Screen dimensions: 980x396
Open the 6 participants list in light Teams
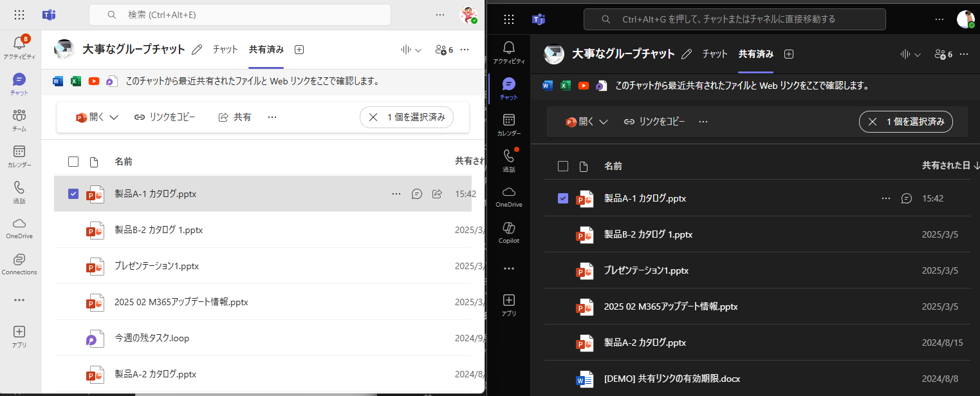[444, 50]
